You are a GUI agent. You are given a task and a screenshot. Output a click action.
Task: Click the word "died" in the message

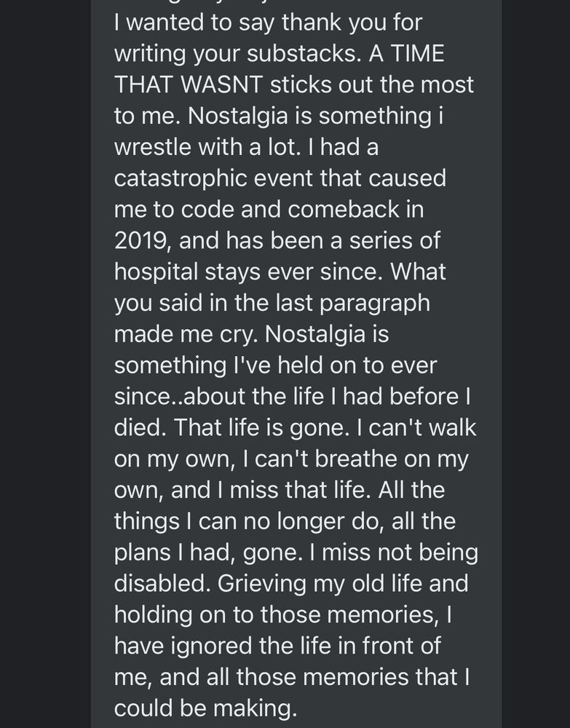[x=140, y=427]
